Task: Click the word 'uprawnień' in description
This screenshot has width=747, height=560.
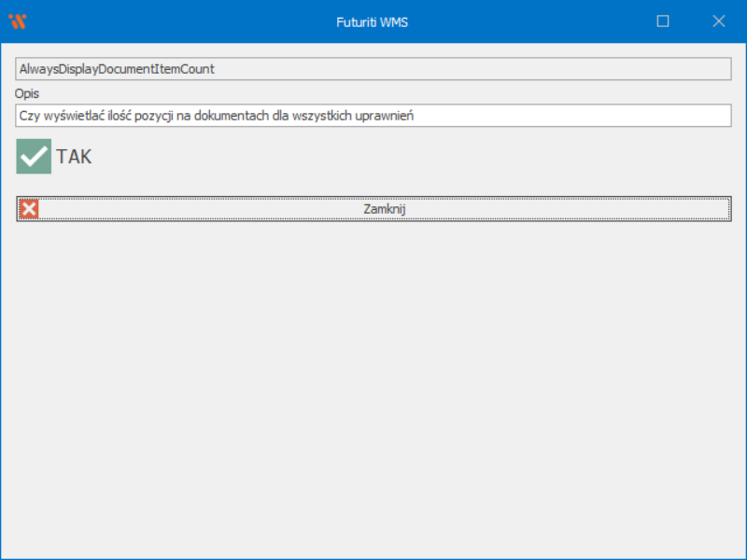Action: coord(386,116)
